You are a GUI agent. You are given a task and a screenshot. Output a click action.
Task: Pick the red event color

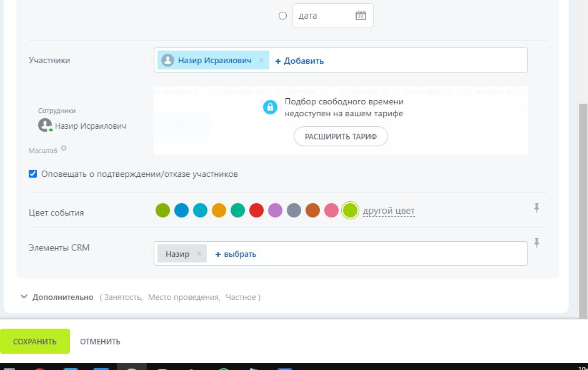[x=256, y=210]
